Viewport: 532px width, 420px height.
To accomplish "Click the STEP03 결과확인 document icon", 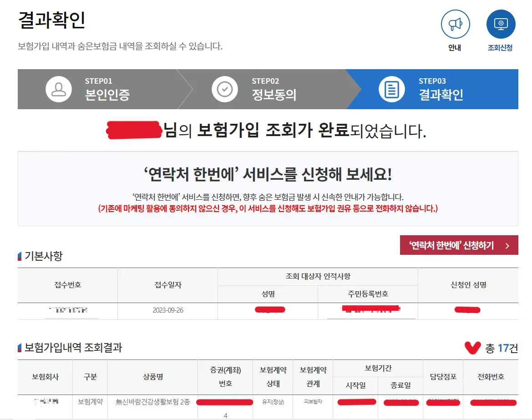I will 392,89.
